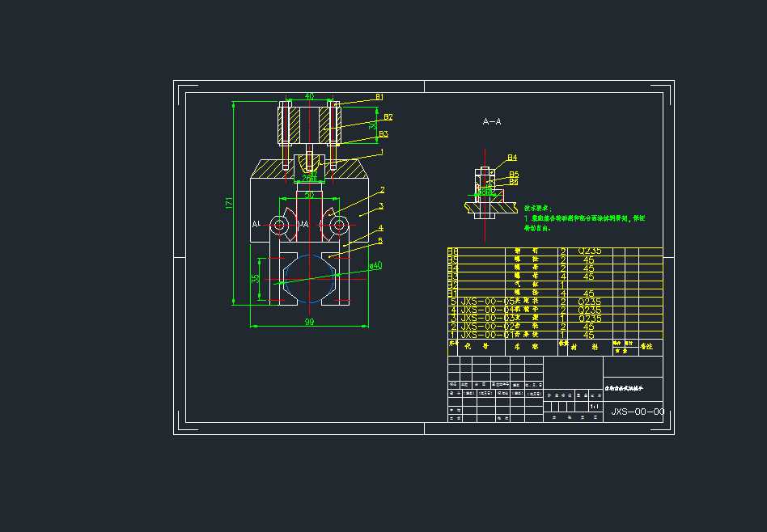Pick the B5 callout in section view

coord(514,174)
